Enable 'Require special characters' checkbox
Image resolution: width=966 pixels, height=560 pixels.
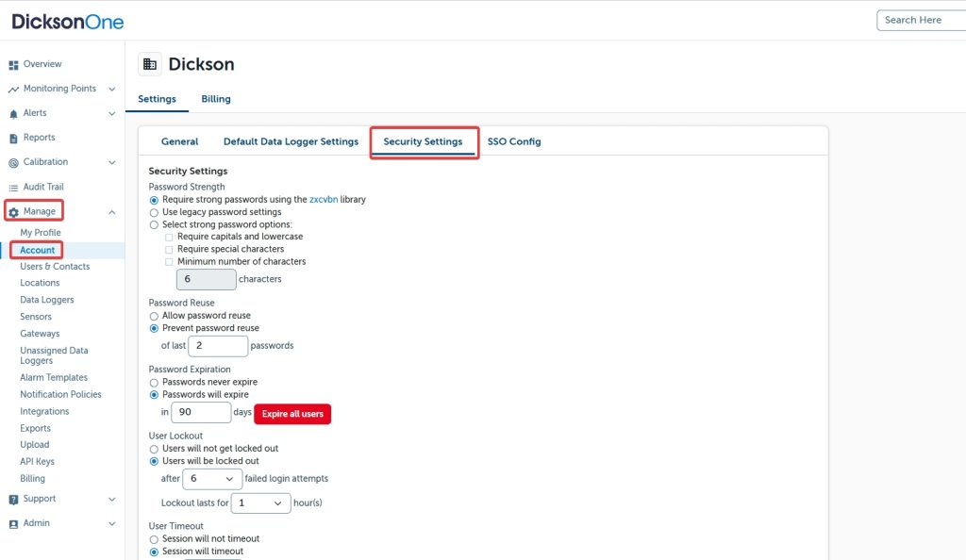pyautogui.click(x=169, y=250)
